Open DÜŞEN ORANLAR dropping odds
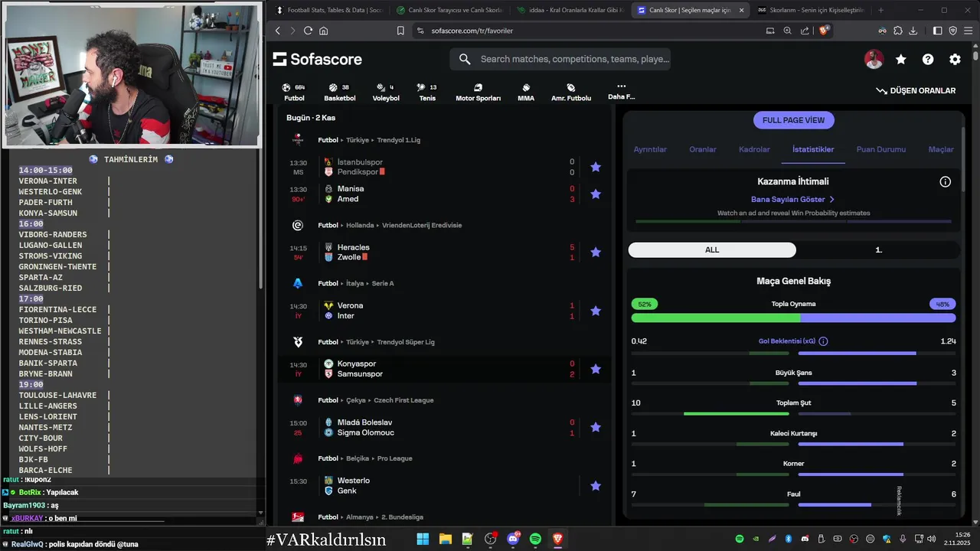This screenshot has width=980, height=551. (x=916, y=90)
